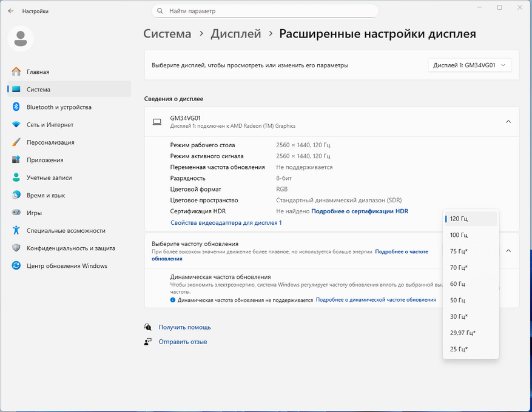Click the Найти параметр search field

[265, 11]
